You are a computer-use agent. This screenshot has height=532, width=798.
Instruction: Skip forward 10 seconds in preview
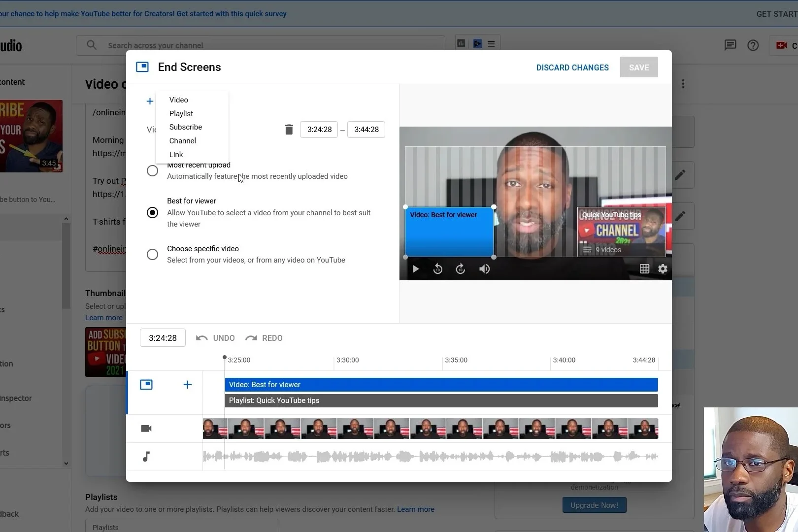pyautogui.click(x=460, y=269)
